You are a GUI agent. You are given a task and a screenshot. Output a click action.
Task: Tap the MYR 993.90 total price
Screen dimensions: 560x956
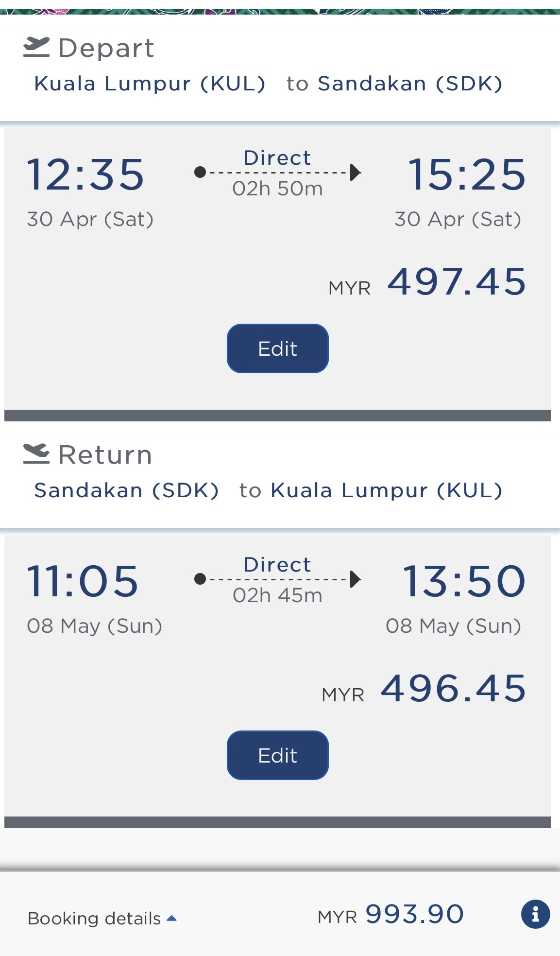(x=414, y=914)
